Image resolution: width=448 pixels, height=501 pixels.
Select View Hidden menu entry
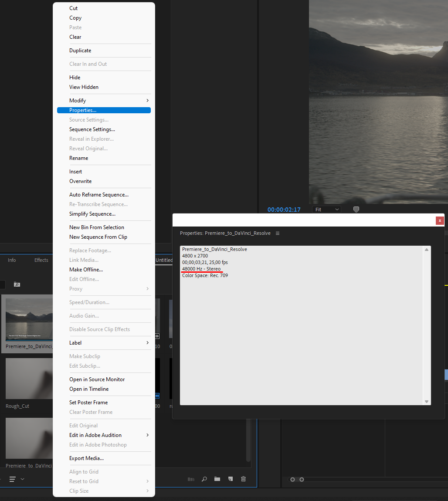104,87
